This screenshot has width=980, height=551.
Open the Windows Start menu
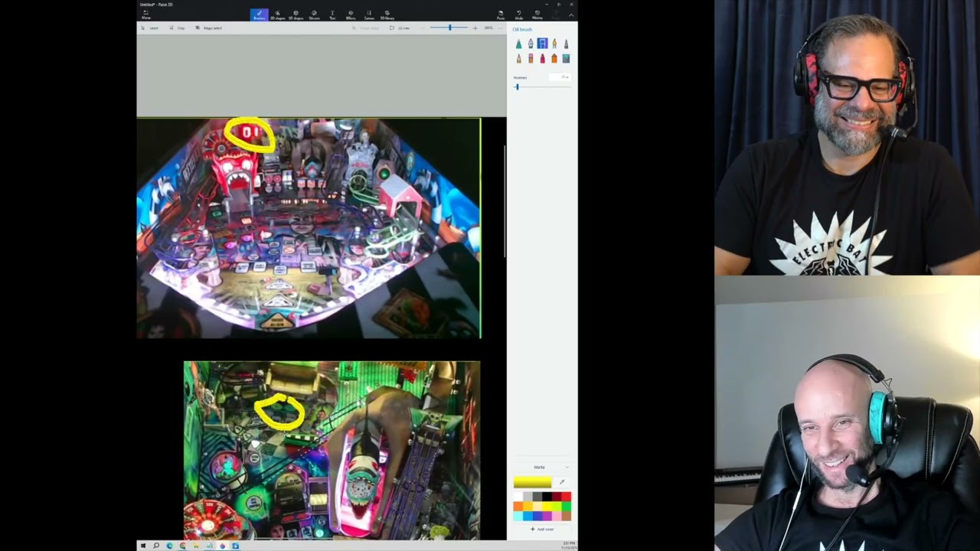pos(142,546)
